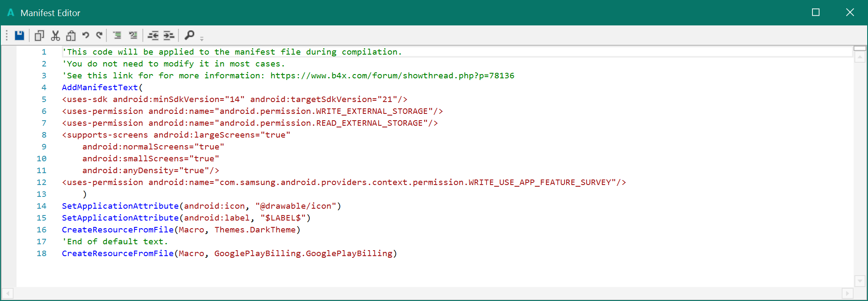This screenshot has height=301, width=868.
Task: Click line number 18 in the gutter
Action: click(42, 254)
